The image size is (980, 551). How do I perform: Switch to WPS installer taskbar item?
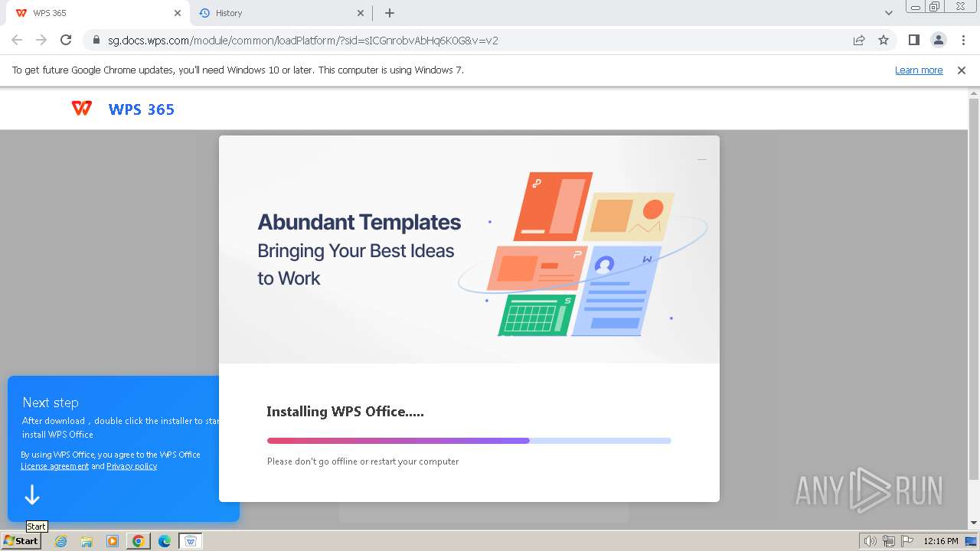(191, 541)
